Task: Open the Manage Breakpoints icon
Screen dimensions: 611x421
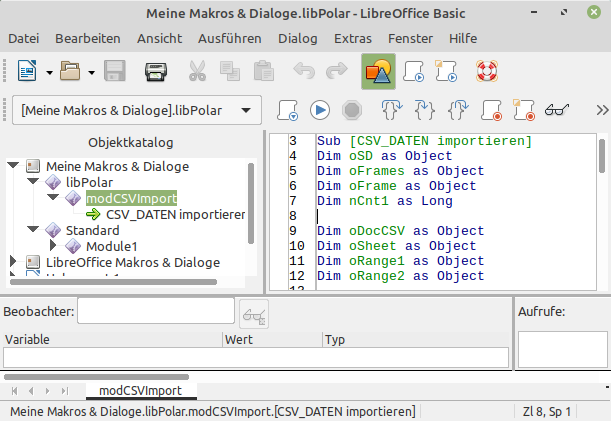Action: (524, 110)
